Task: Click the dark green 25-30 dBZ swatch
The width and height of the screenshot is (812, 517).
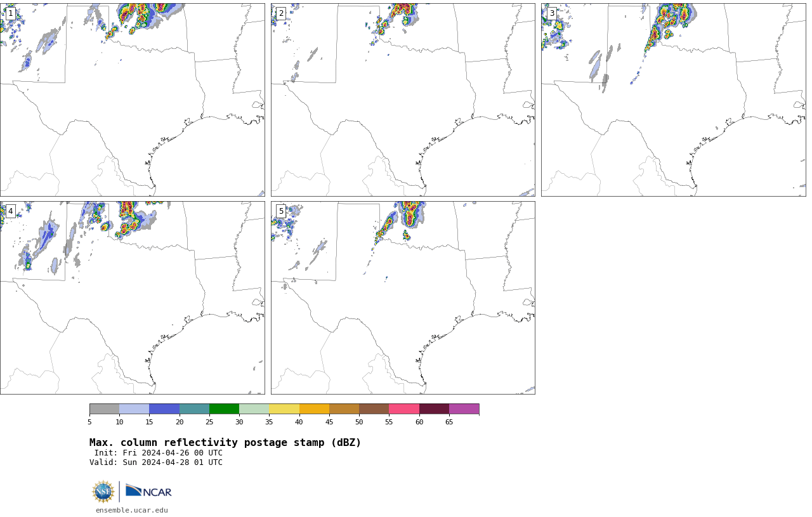Action: click(224, 409)
